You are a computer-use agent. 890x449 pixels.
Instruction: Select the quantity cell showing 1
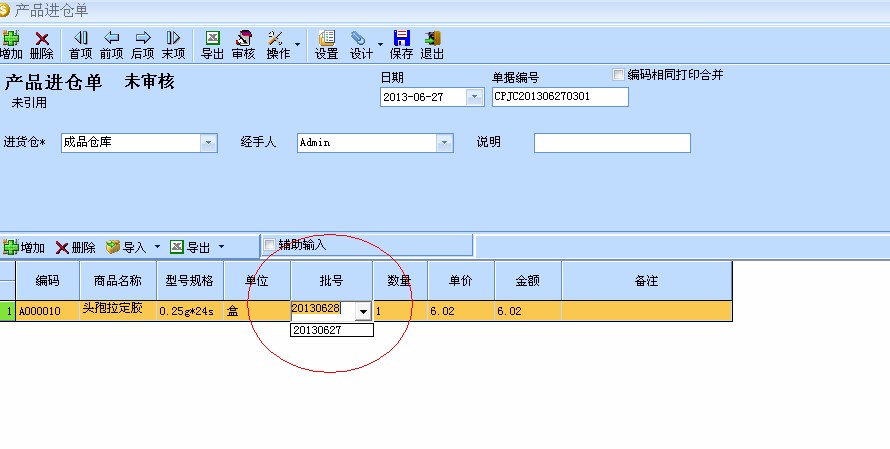pos(400,311)
